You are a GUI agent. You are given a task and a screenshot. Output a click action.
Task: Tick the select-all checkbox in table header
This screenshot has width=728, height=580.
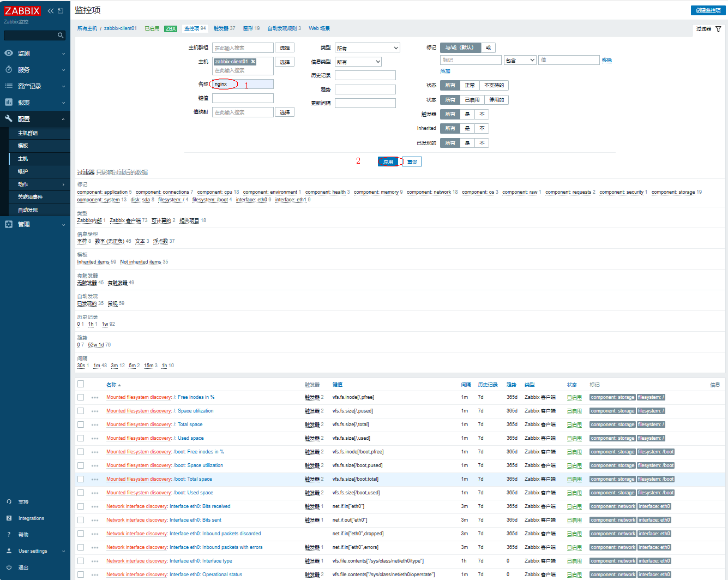pos(81,384)
